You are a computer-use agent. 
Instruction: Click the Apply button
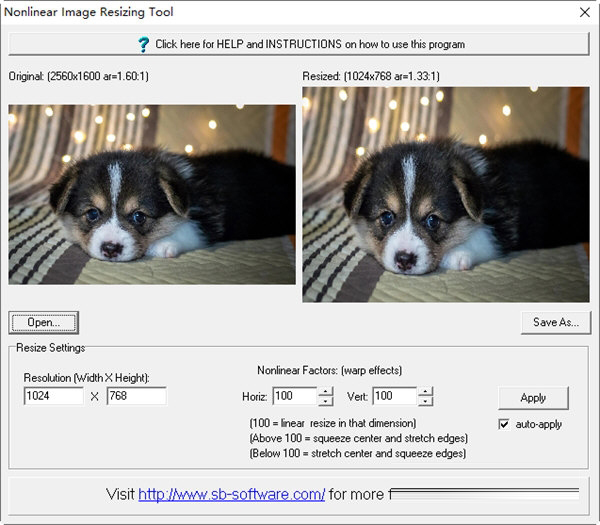click(x=533, y=398)
